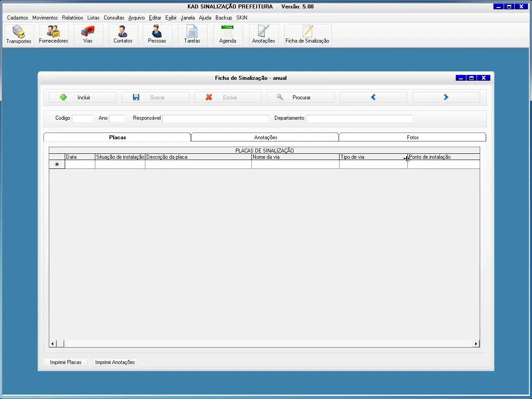Image resolution: width=532 pixels, height=399 pixels.
Task: Switch to the Placas tab
Action: [117, 137]
